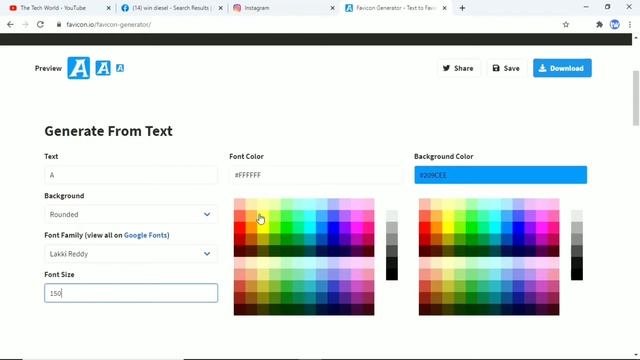
Task: Go forward in browser history
Action: coord(25,24)
